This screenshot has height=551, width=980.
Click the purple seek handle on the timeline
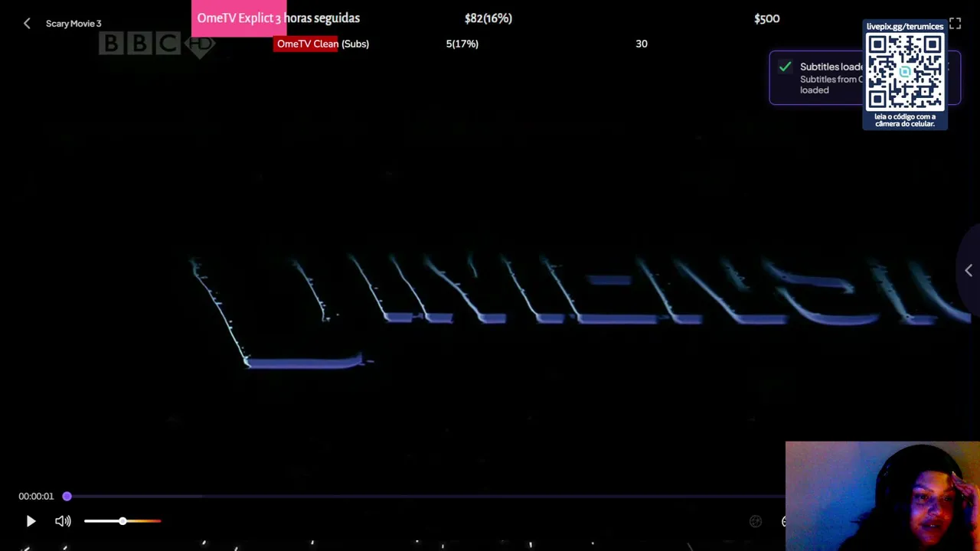coord(67,497)
